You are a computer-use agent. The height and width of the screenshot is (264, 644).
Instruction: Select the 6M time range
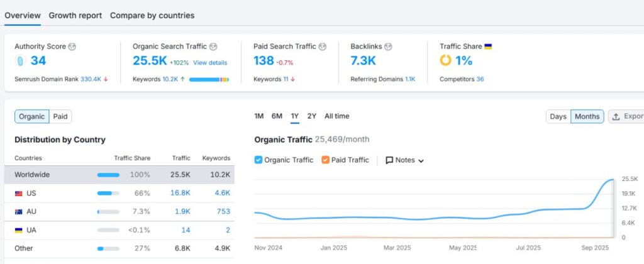point(277,116)
